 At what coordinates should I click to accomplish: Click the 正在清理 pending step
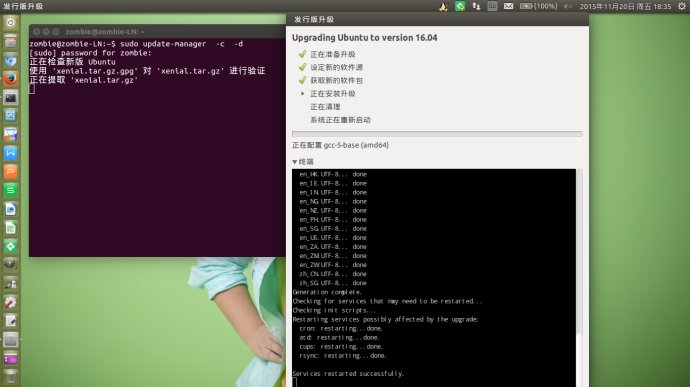pyautogui.click(x=325, y=107)
